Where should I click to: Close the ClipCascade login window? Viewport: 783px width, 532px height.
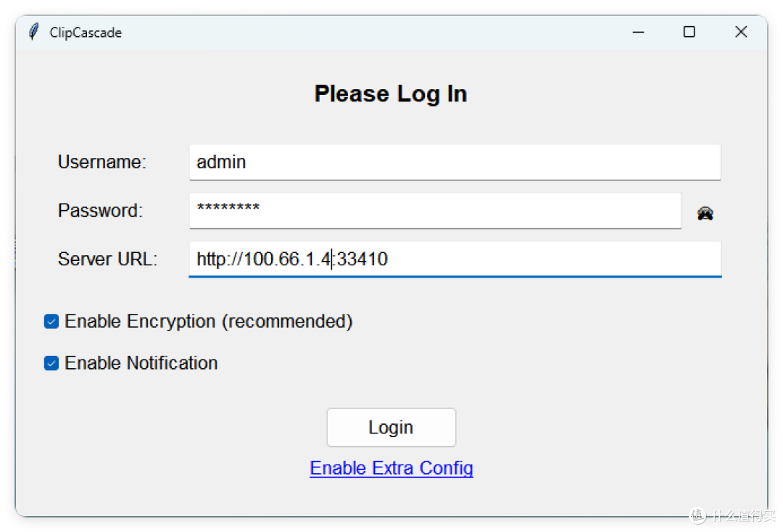pyautogui.click(x=741, y=32)
